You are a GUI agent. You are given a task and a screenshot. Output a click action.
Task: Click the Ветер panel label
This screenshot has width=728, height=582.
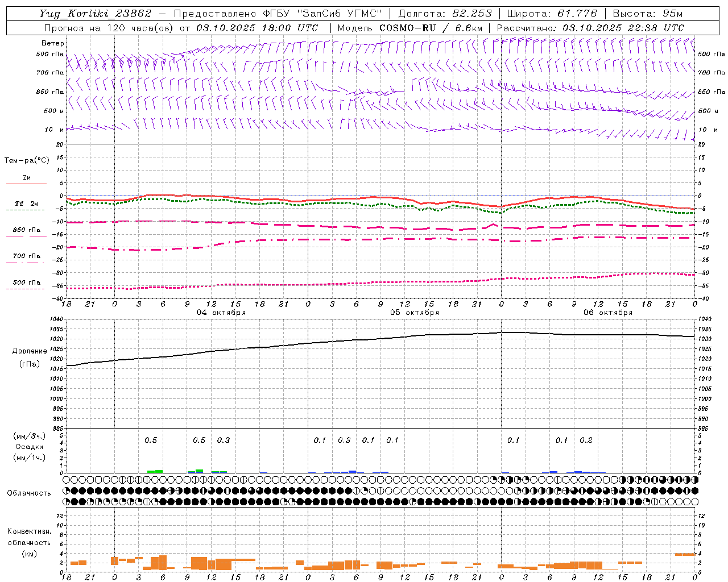click(53, 43)
